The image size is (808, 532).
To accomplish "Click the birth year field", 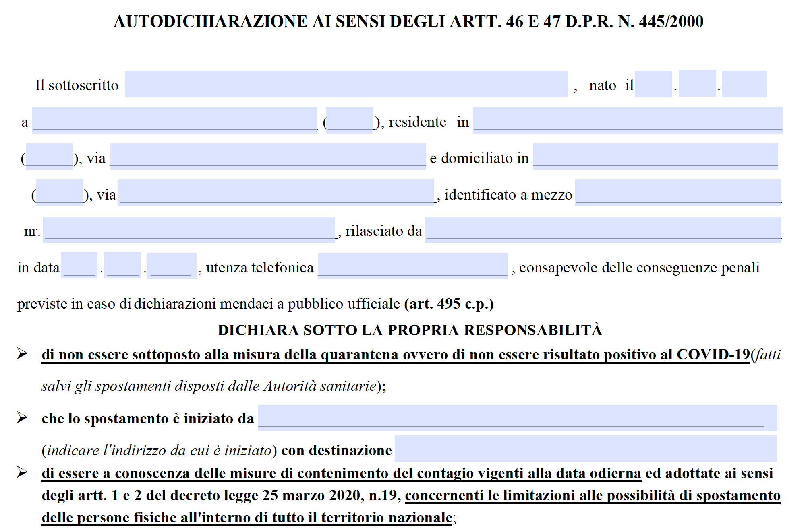I will pyautogui.click(x=744, y=84).
